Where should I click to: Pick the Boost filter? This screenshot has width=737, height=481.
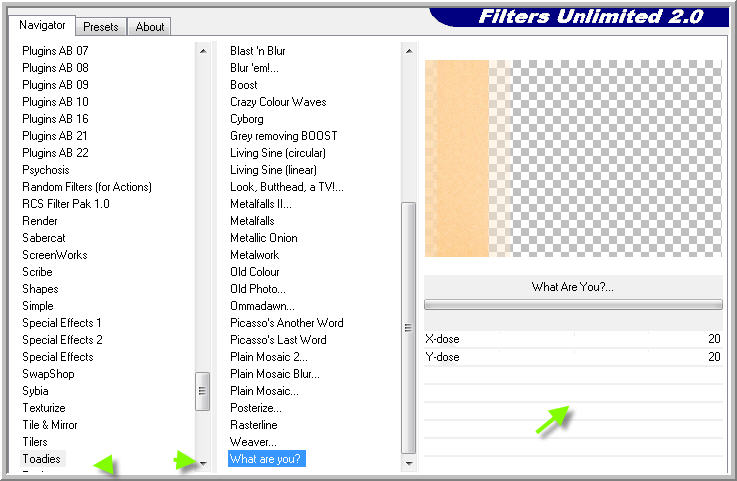[243, 85]
